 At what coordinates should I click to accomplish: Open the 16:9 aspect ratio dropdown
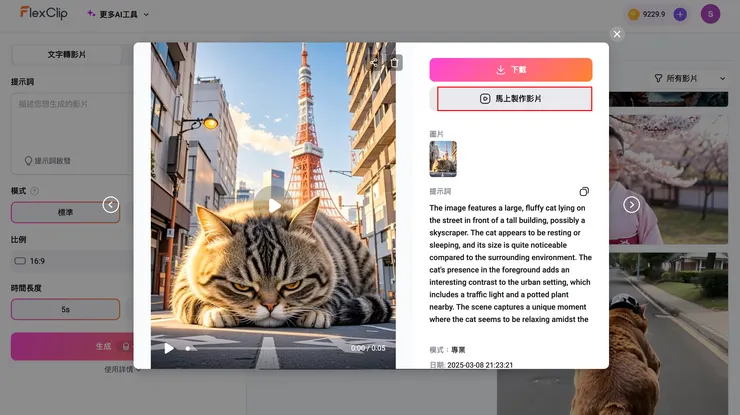[x=72, y=261]
